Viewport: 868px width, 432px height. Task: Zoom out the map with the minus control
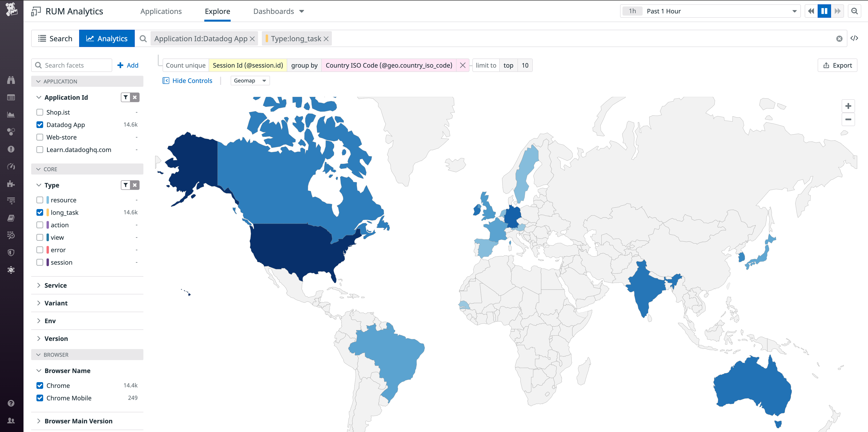click(x=848, y=119)
